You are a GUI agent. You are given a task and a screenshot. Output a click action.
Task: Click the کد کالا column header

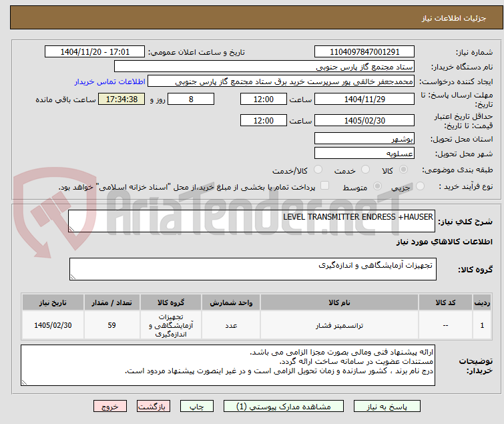click(x=445, y=302)
